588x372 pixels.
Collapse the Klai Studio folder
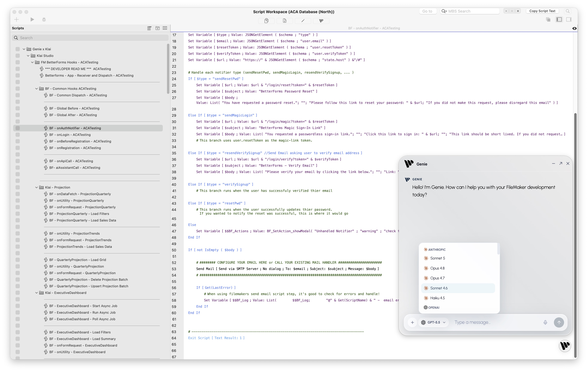[28, 56]
